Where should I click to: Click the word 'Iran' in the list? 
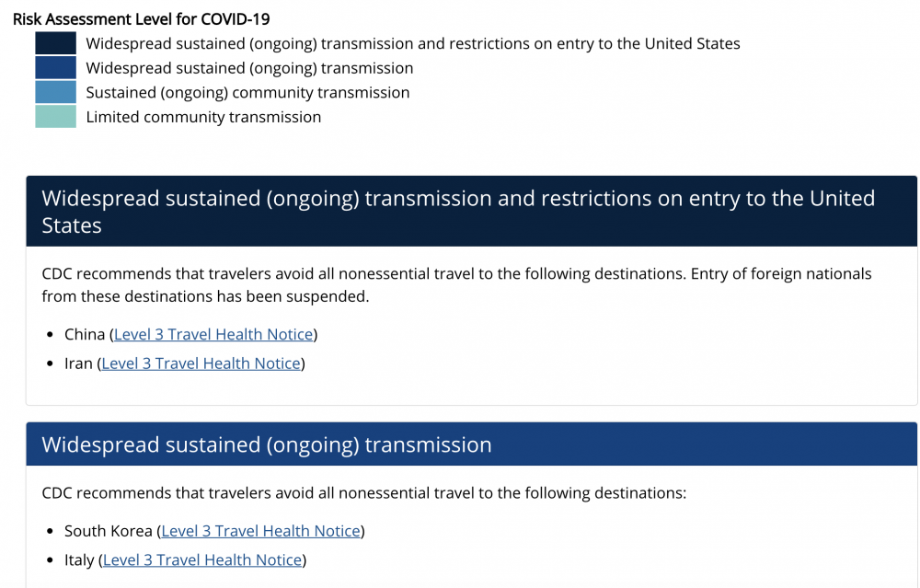[x=78, y=363]
